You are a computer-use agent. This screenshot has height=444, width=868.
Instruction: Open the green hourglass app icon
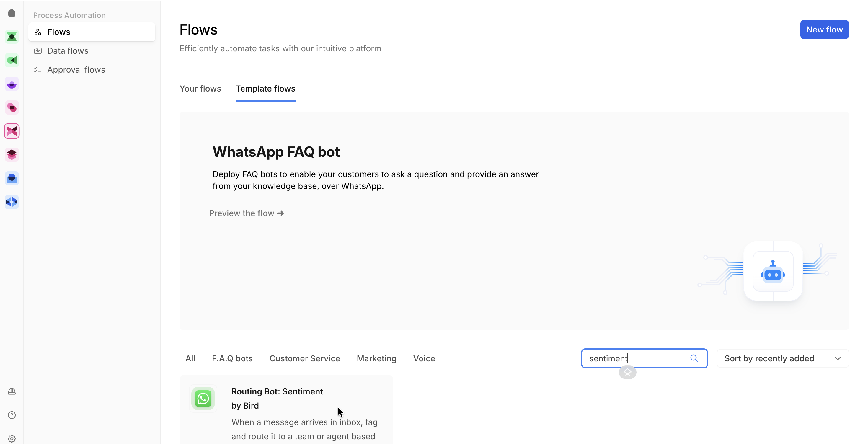point(12,37)
